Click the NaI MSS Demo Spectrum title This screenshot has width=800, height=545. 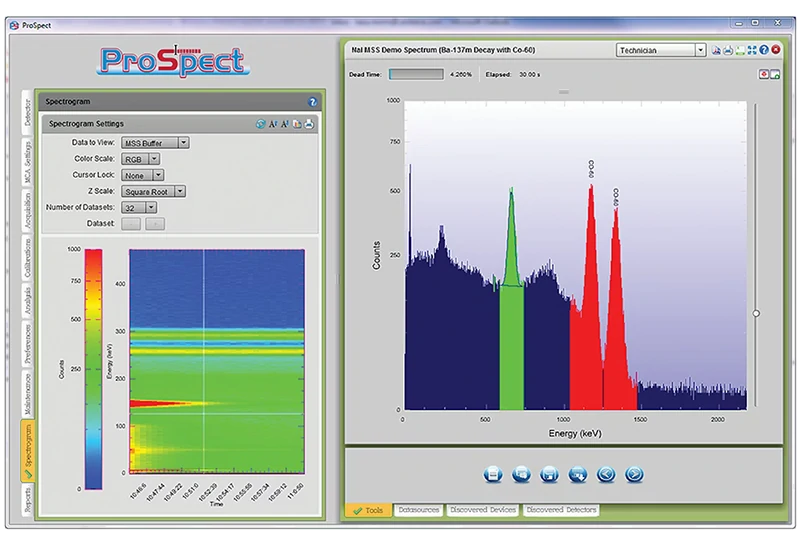(443, 50)
